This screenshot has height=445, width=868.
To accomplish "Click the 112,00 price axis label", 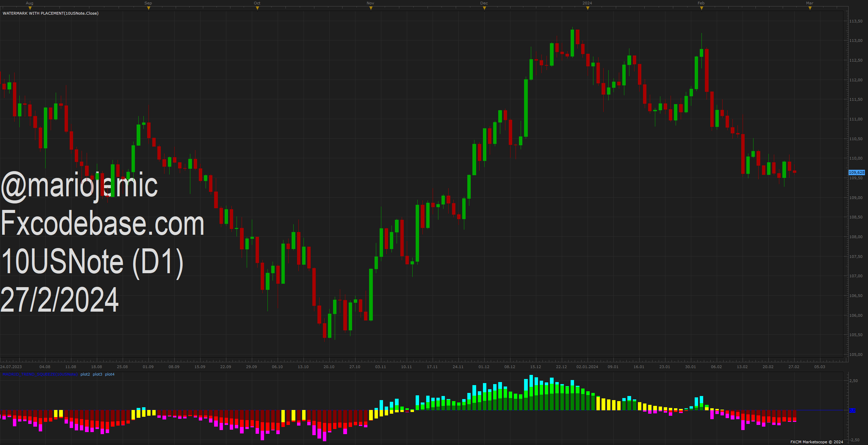I will tap(856, 80).
